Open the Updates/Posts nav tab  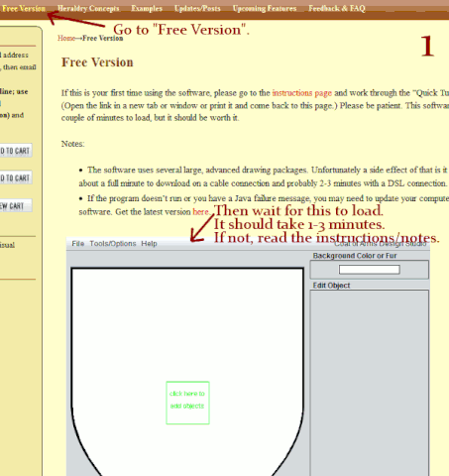tap(197, 8)
